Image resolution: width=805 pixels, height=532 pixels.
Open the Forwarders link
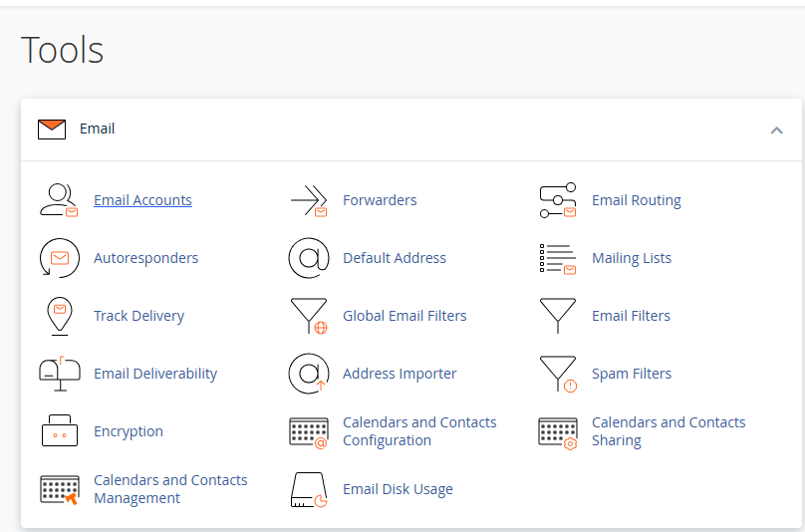(x=380, y=200)
